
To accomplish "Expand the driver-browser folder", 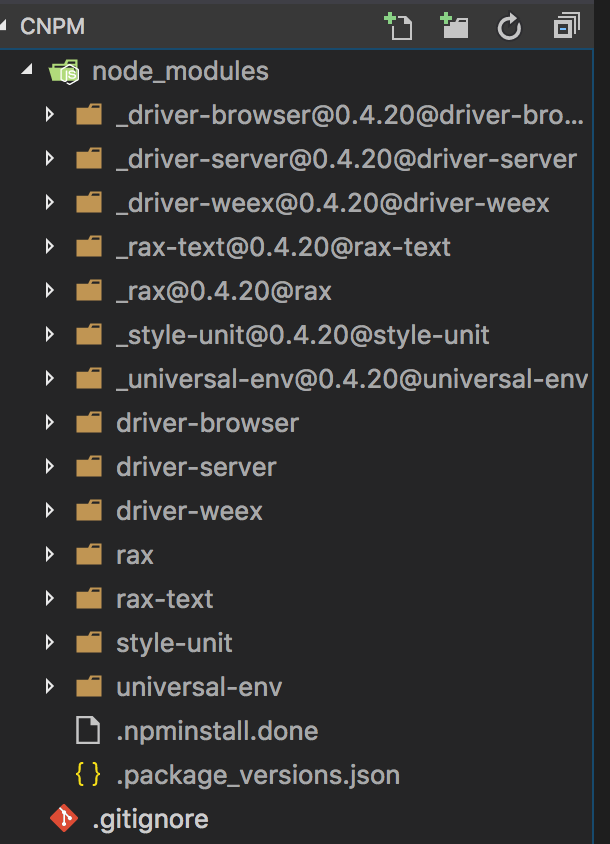I will tap(49, 422).
